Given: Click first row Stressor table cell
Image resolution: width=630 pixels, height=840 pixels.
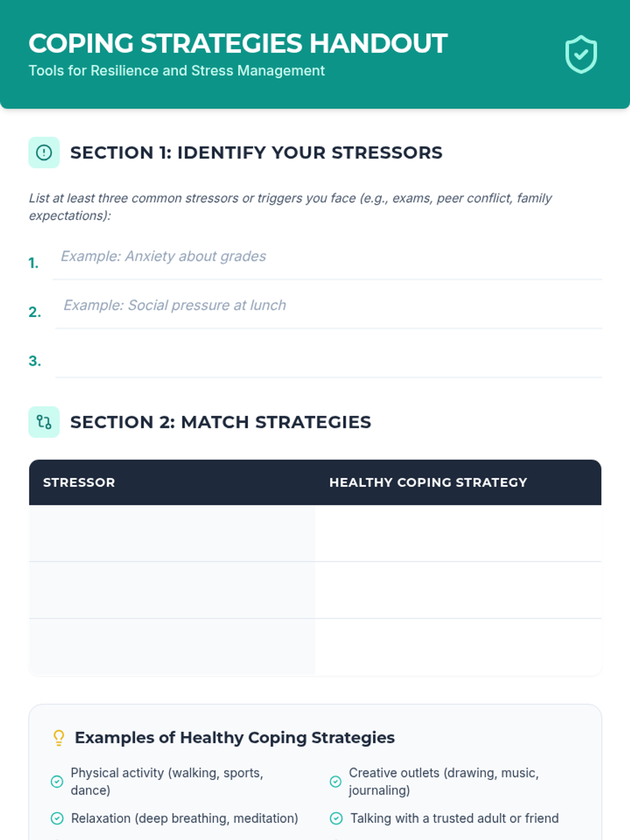Looking at the screenshot, I should (x=172, y=533).
